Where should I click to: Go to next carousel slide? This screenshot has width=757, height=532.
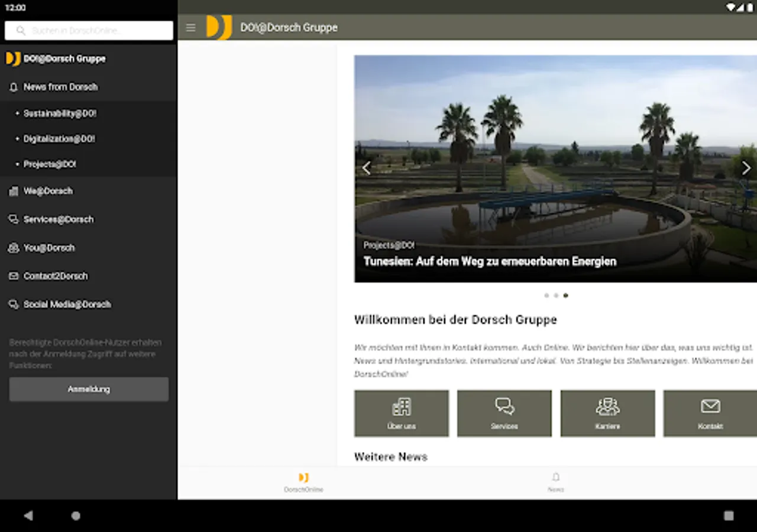[746, 168]
